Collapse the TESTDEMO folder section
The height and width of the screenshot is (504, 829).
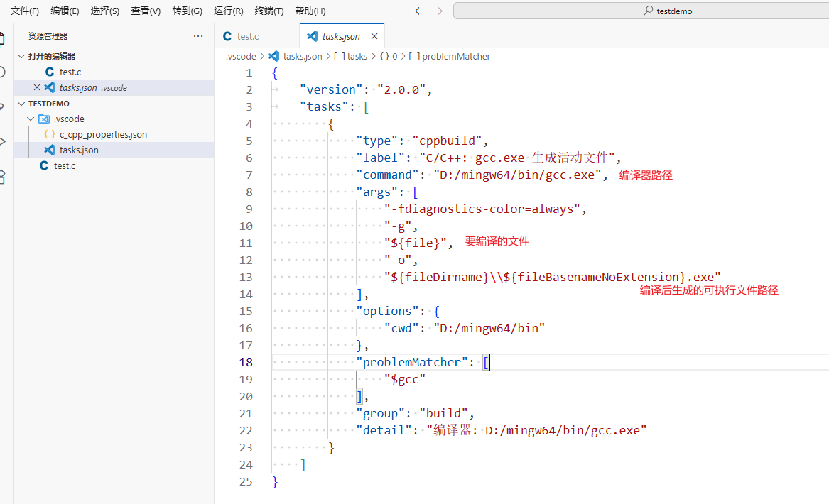pos(21,104)
